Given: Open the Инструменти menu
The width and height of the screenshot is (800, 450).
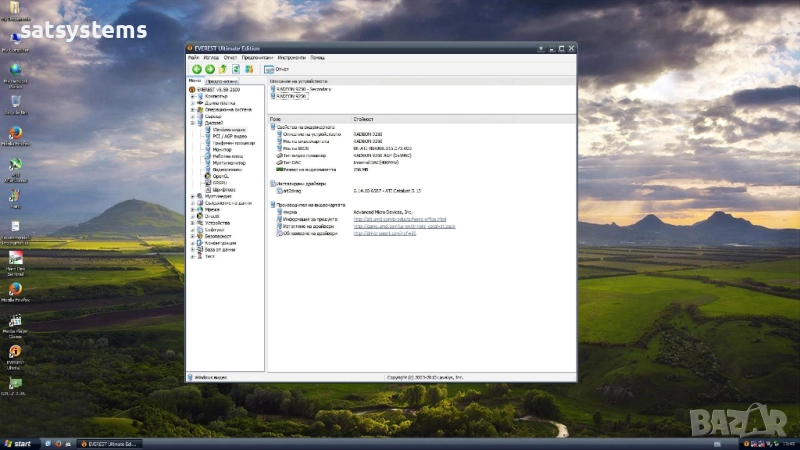Looking at the screenshot, I should click(x=291, y=58).
